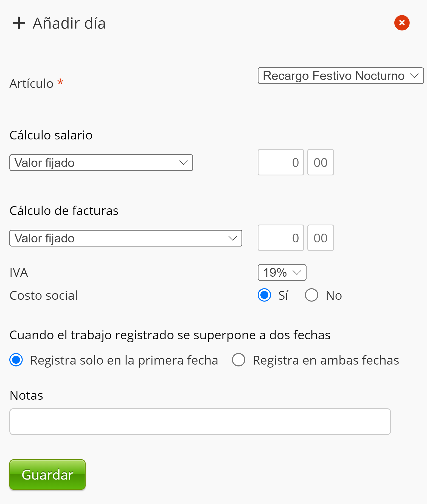The height and width of the screenshot is (504, 427).
Task: Open the Artículo dropdown
Action: (x=340, y=76)
